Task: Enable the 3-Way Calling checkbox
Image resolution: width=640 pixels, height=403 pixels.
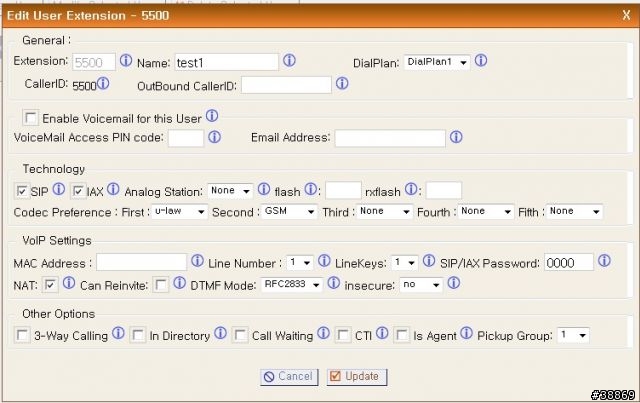Action: tap(22, 335)
